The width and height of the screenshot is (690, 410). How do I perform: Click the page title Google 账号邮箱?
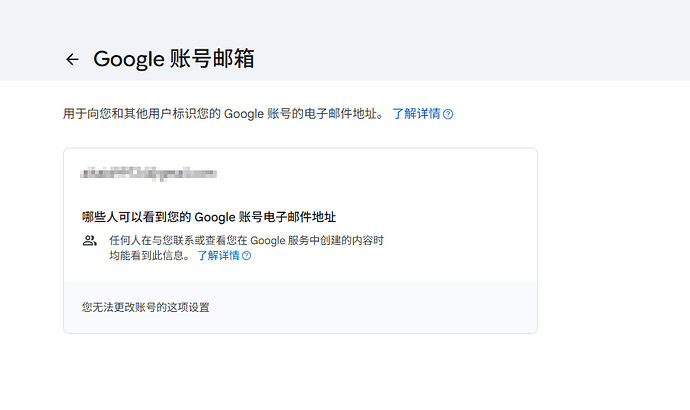174,59
